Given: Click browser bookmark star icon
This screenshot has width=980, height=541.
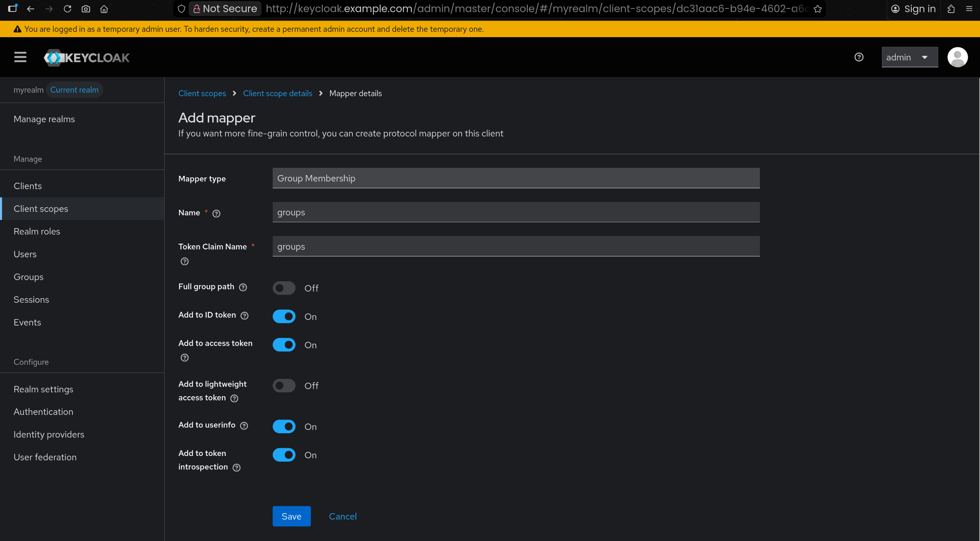Looking at the screenshot, I should (817, 9).
